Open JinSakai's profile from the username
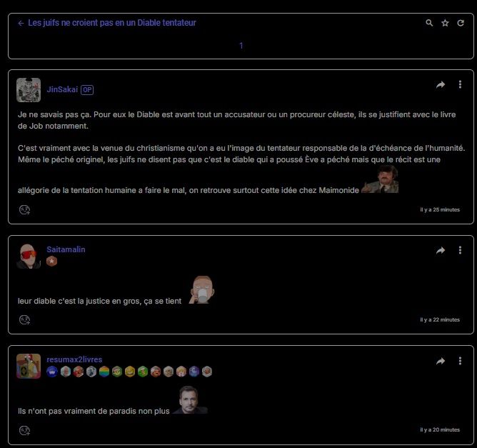The height and width of the screenshot is (448, 477). [62, 89]
